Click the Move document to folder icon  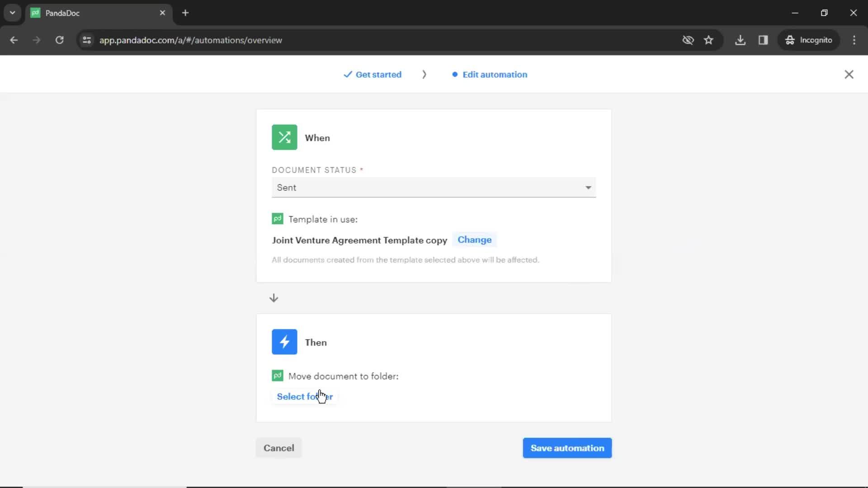(276, 376)
